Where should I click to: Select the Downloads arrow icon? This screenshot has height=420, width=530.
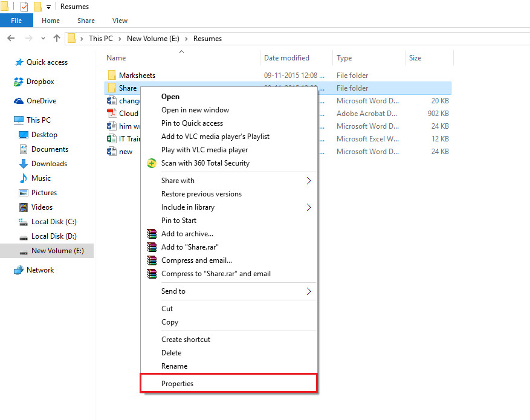tap(24, 164)
